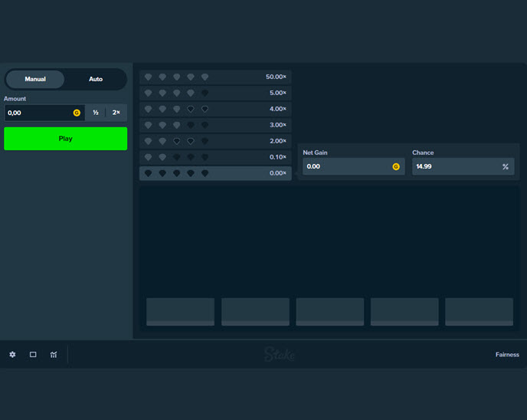Click the Amount input field
527x420 pixels.
pos(38,113)
